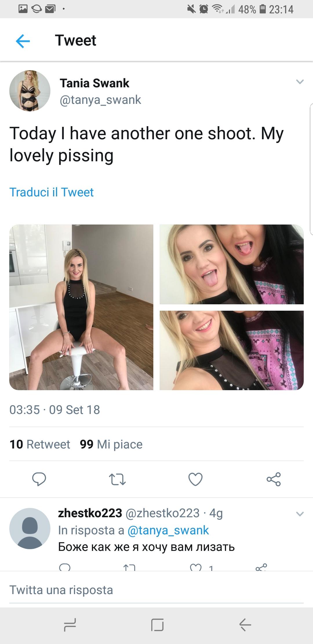Open the large left tweet photo
313x644 pixels.
coord(81,307)
